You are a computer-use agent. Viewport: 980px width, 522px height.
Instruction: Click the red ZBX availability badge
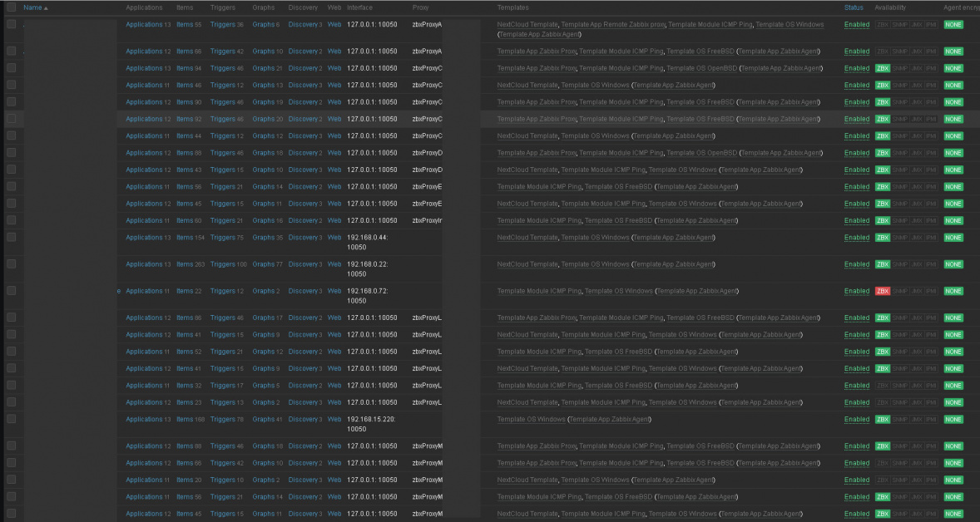[883, 291]
